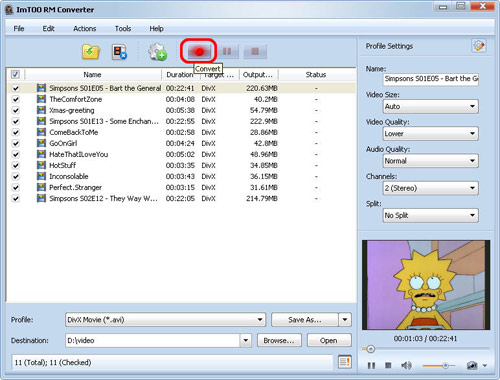Uncheck the GoOnGirl checkbox
This screenshot has width=500, height=380.
click(x=15, y=143)
